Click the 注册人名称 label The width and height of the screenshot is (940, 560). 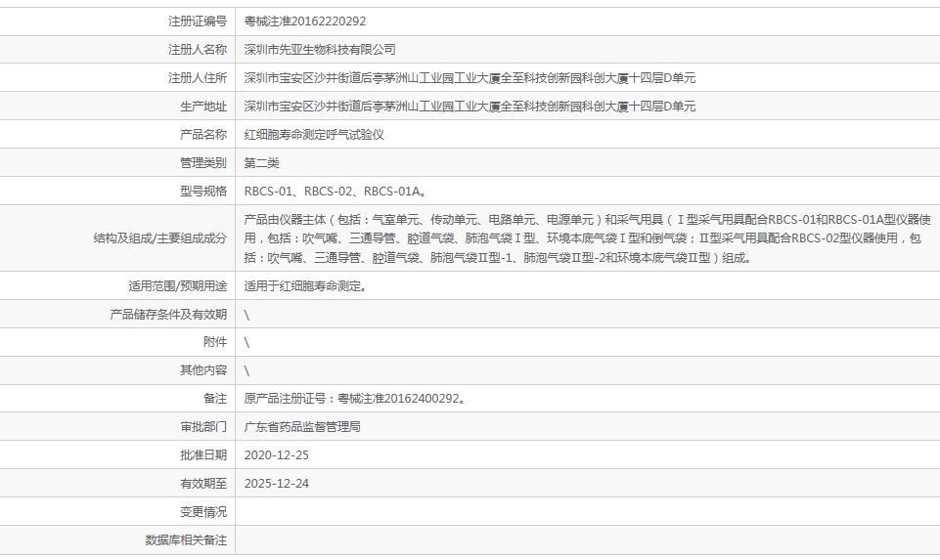(198, 50)
